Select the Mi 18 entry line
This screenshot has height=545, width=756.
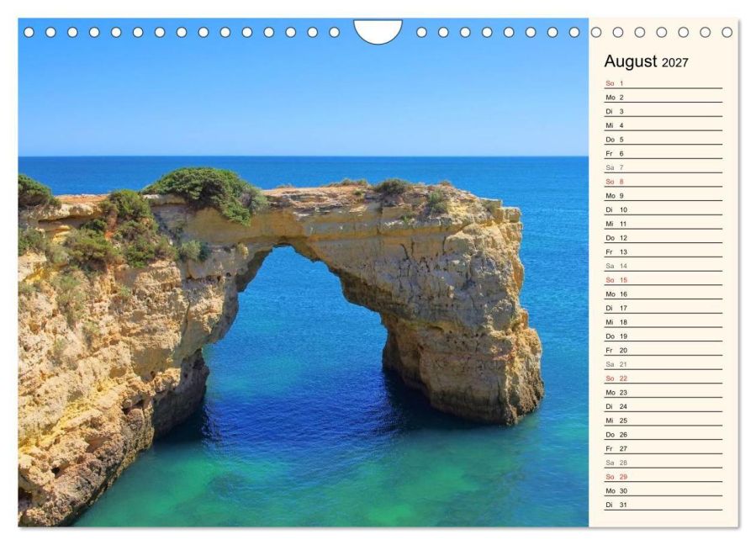663,322
